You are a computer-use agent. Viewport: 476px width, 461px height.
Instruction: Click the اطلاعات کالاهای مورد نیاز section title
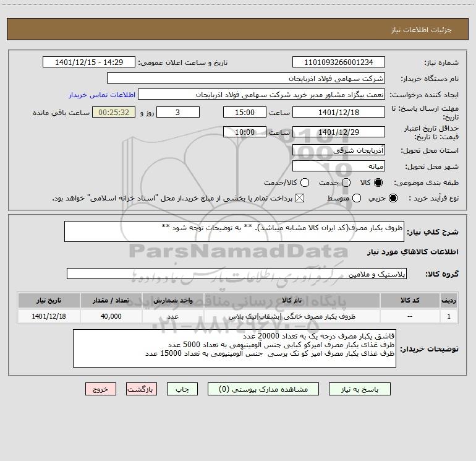pos(413,252)
